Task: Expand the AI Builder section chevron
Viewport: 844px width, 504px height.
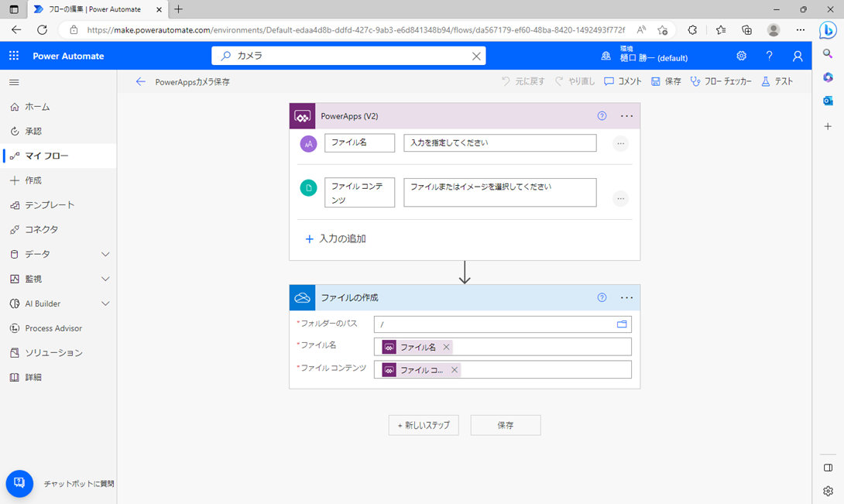Action: (x=105, y=303)
